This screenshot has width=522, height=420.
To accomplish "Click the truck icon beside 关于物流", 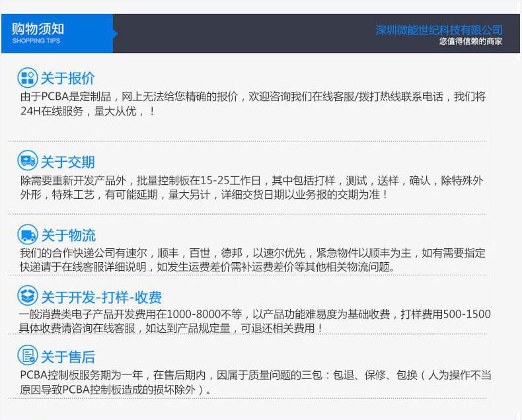I will click(x=27, y=234).
